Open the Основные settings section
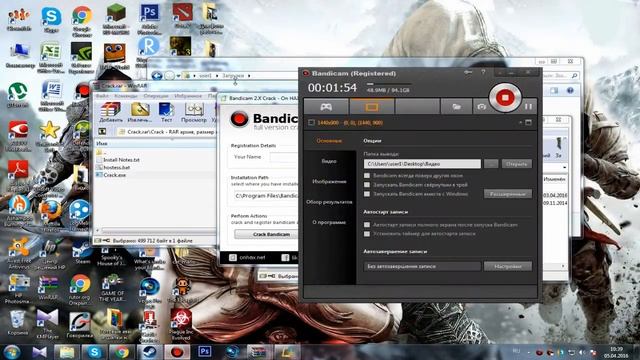Viewport: 640px width, 360px height. coord(329,141)
